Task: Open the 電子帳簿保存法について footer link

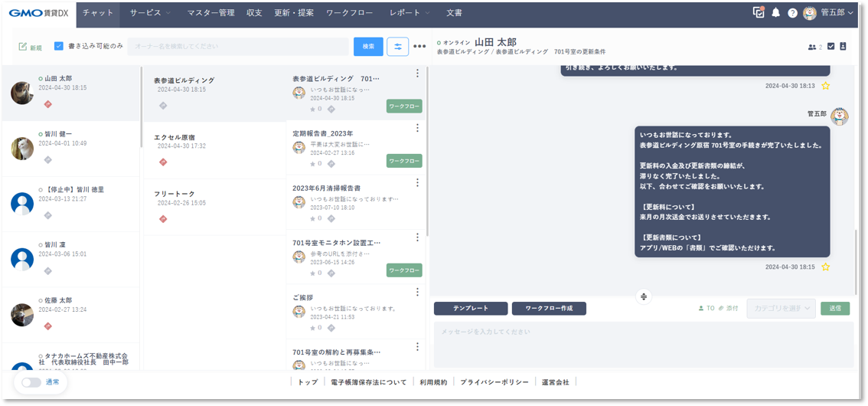Action: coord(368,382)
